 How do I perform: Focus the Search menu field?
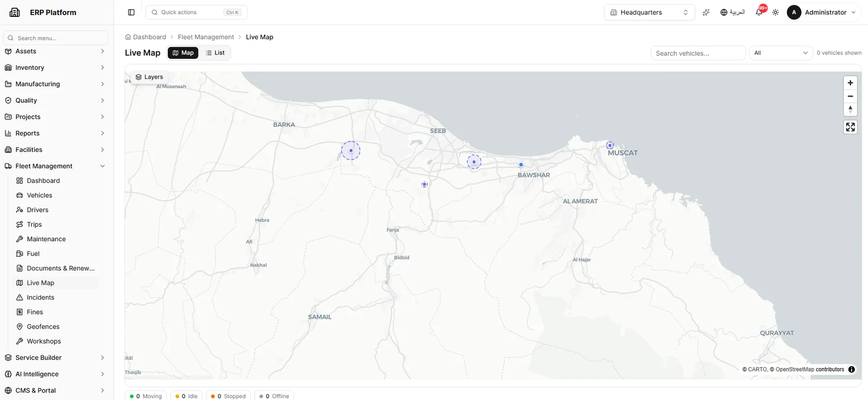(x=55, y=38)
